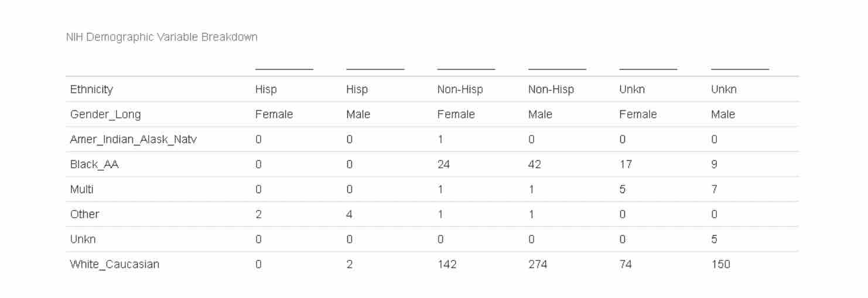Click the 17 cell in Black_AA row
The width and height of the screenshot is (868, 298).
click(x=626, y=165)
